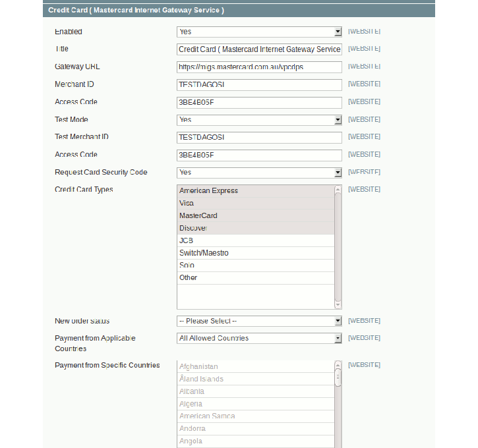Click the Specific Countries scrollbar thumb
Image resolution: width=478 pixels, height=448 pixels.
(x=338, y=378)
